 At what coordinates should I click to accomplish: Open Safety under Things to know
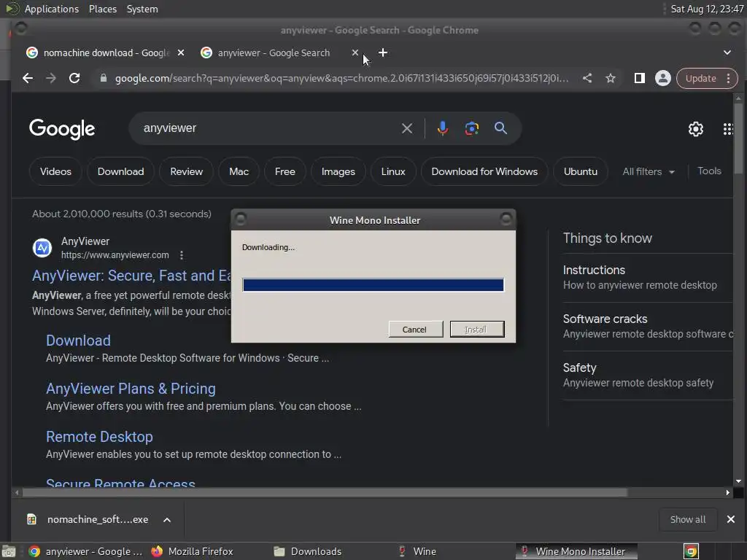(579, 367)
